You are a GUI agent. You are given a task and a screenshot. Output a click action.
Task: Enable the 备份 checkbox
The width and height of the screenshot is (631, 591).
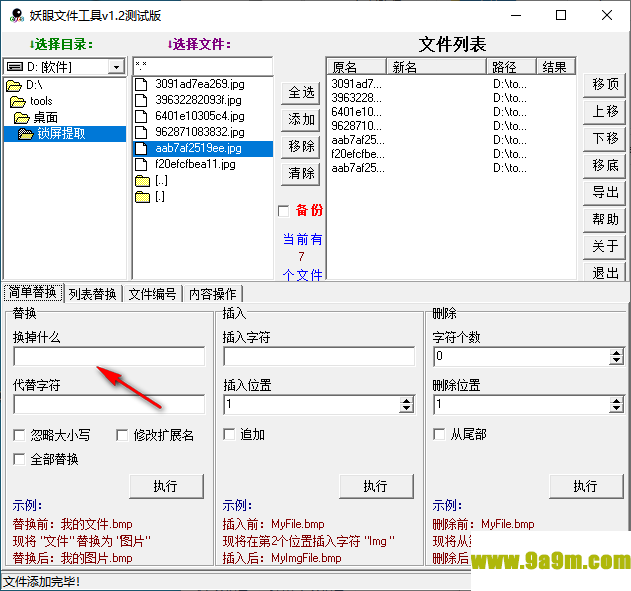pos(284,211)
